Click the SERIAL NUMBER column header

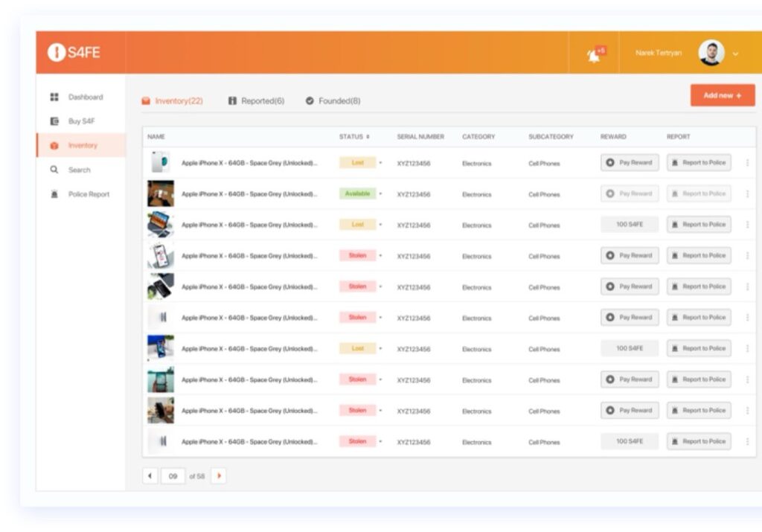(x=420, y=136)
